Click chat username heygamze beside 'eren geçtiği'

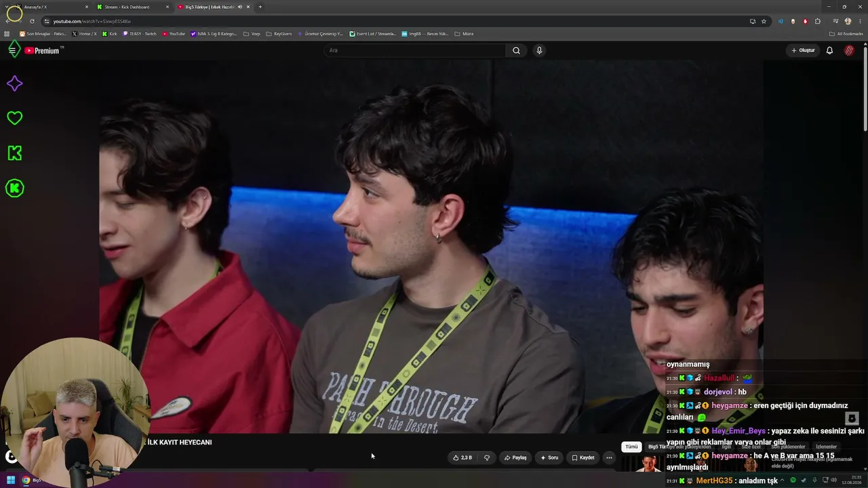pos(730,405)
